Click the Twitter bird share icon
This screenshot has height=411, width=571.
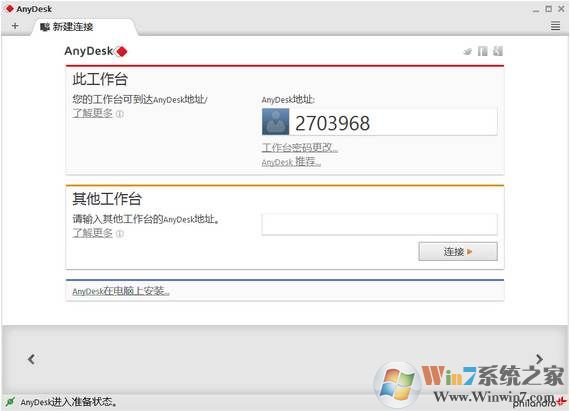468,51
